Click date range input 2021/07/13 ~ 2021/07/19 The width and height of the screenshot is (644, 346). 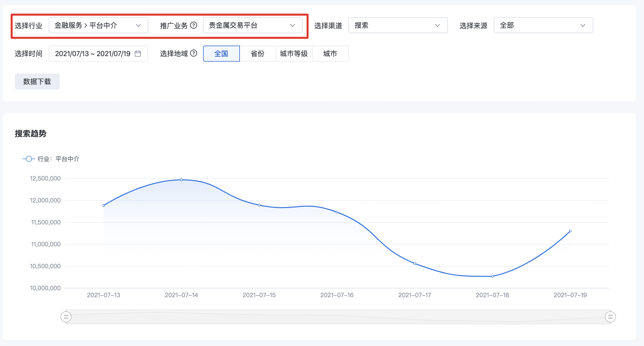coord(93,54)
